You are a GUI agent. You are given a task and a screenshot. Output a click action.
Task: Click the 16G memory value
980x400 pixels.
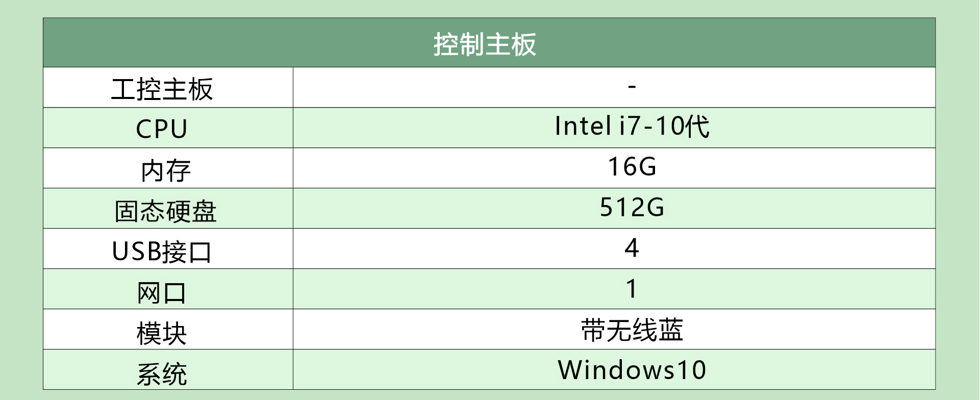[632, 167]
